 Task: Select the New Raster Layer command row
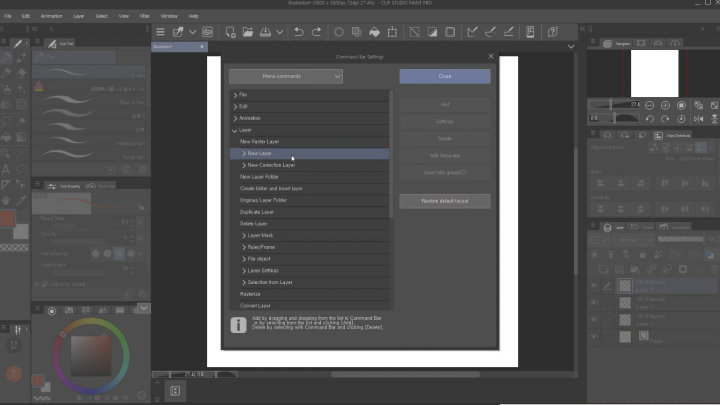click(x=309, y=142)
